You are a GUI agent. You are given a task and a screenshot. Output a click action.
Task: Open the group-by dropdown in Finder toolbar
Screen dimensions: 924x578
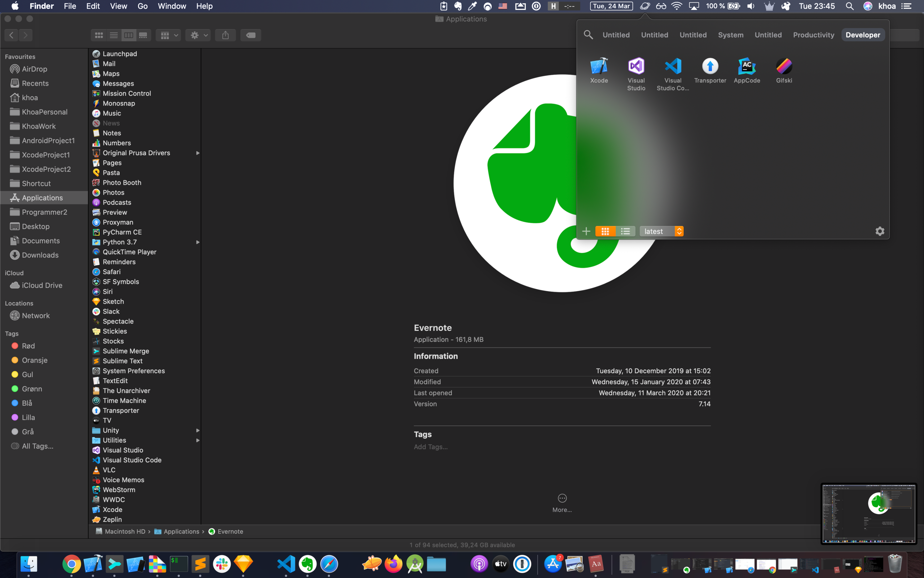pos(168,35)
